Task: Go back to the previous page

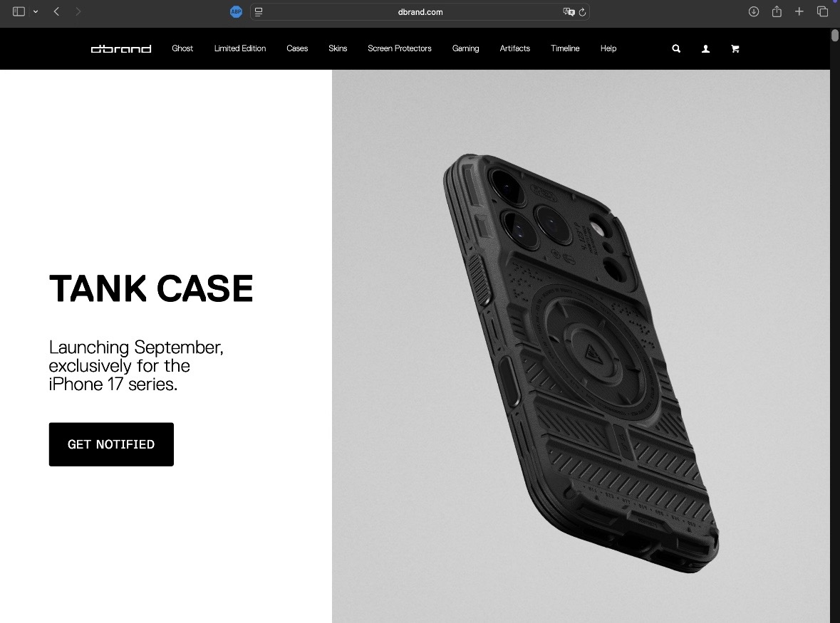Action: (x=56, y=11)
